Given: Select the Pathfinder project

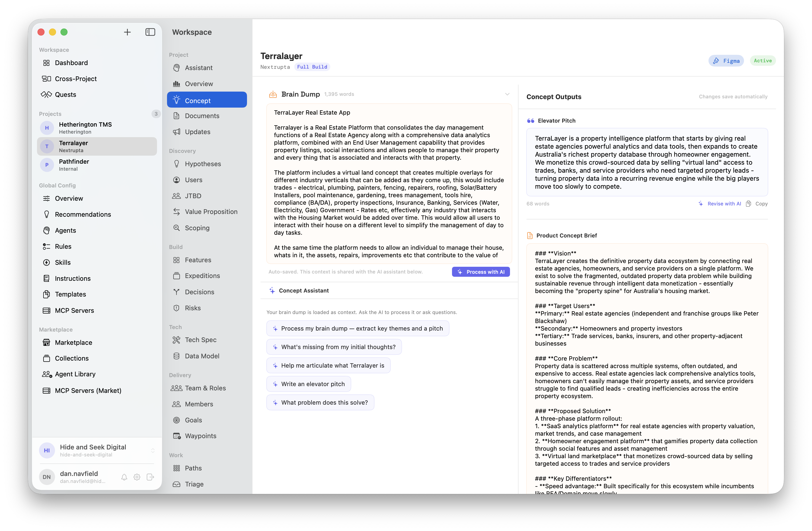Looking at the screenshot, I should [74, 165].
